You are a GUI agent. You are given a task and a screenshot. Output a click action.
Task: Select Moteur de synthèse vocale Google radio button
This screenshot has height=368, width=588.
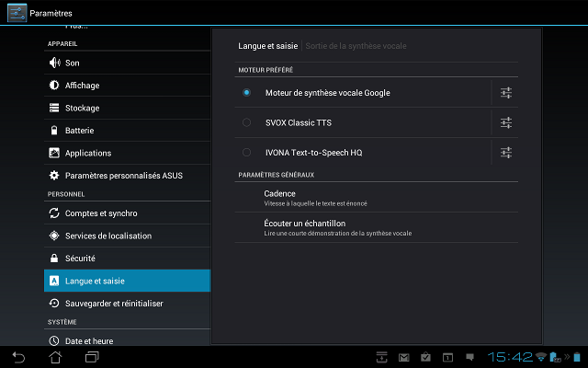click(x=246, y=92)
